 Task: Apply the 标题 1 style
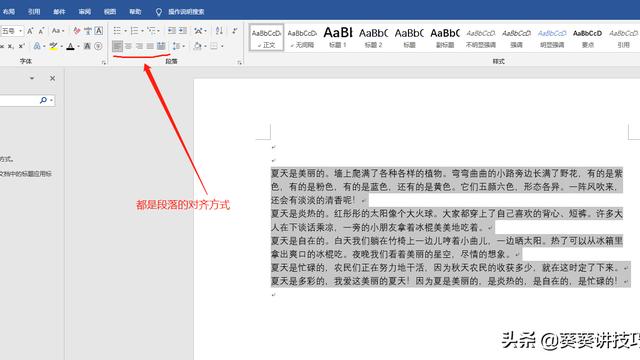coord(338,38)
